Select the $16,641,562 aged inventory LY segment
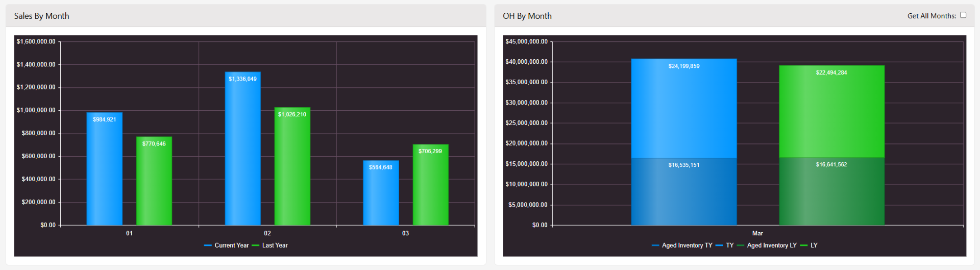Image resolution: width=980 pixels, height=270 pixels. 831,192
